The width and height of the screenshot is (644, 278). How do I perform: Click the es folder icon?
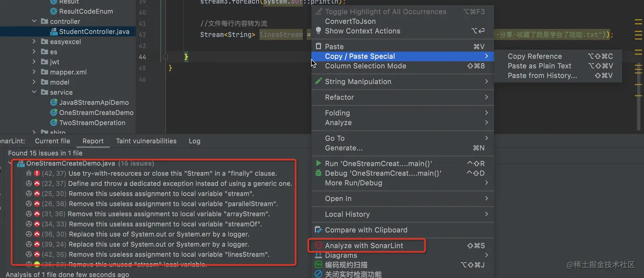(x=44, y=52)
